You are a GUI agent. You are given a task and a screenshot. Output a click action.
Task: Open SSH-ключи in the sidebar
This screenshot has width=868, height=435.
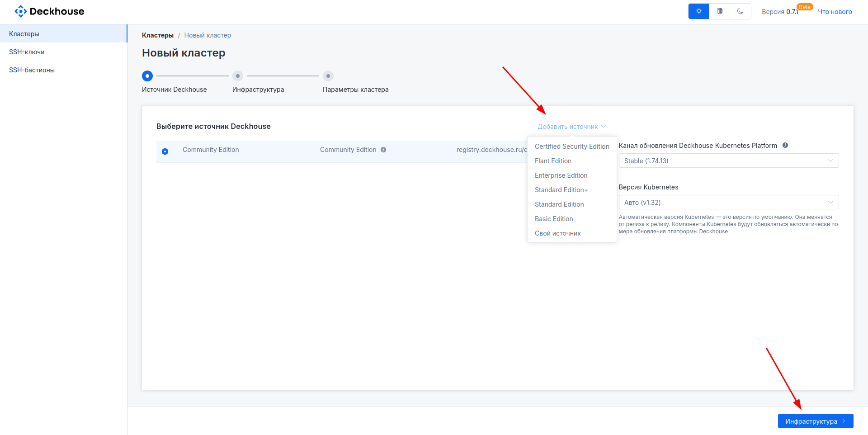[63, 52]
